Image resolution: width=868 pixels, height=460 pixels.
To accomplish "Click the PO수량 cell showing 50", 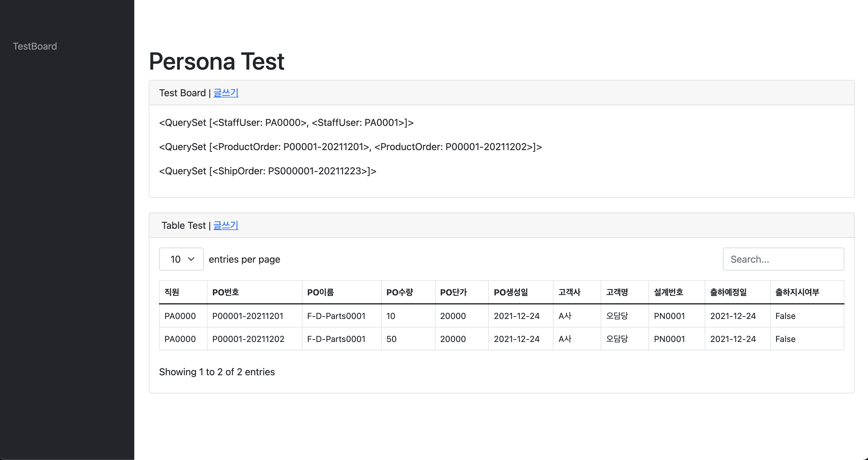I will 391,339.
